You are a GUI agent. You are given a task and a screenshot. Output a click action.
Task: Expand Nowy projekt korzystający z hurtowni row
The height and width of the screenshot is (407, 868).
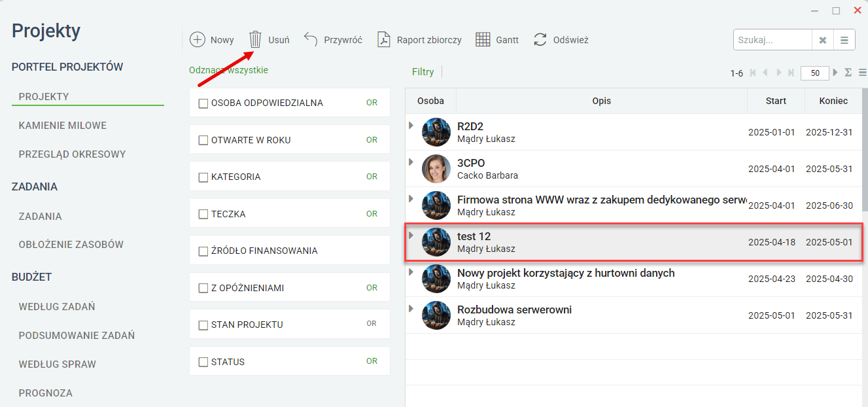coord(411,272)
